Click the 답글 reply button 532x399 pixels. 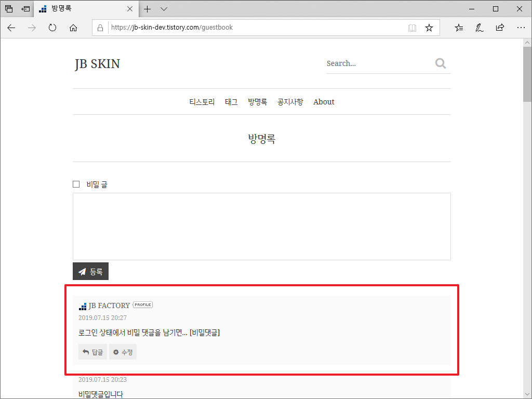(x=92, y=352)
